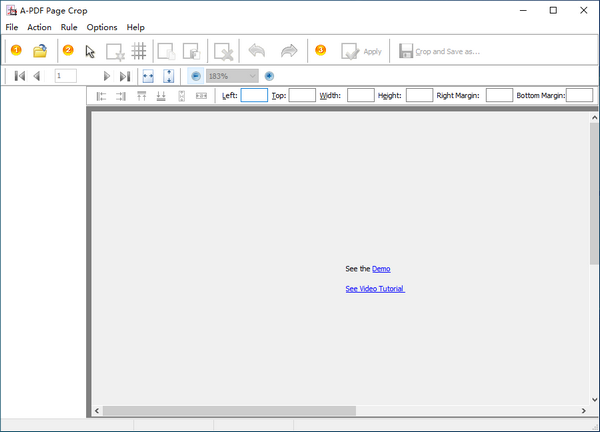The height and width of the screenshot is (432, 600).
Task: Zoom in with plus button
Action: pyautogui.click(x=269, y=76)
